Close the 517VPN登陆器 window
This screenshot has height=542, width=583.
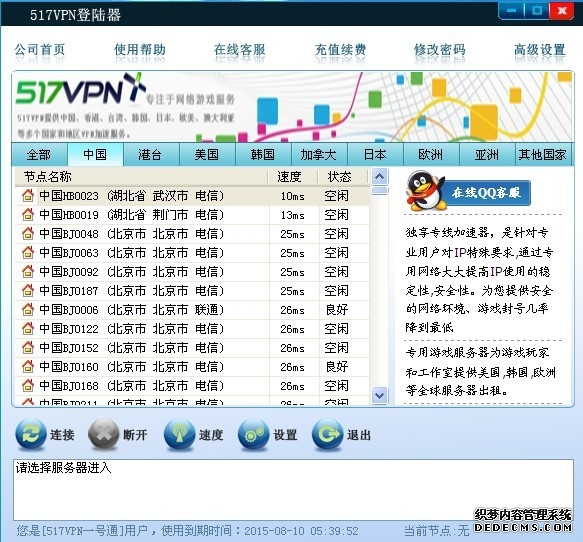tap(561, 11)
